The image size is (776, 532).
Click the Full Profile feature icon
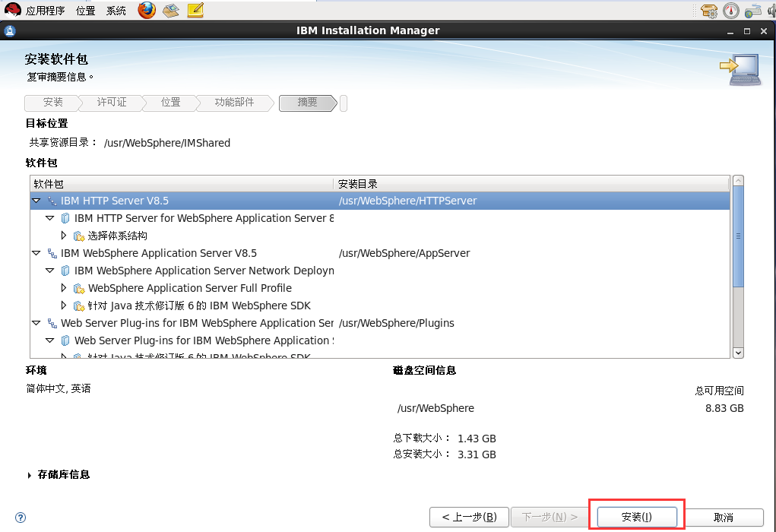tap(79, 289)
